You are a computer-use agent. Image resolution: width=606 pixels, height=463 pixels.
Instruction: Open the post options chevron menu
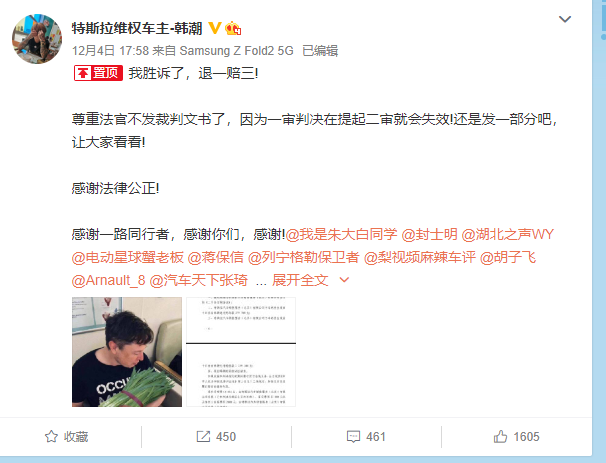[565, 19]
